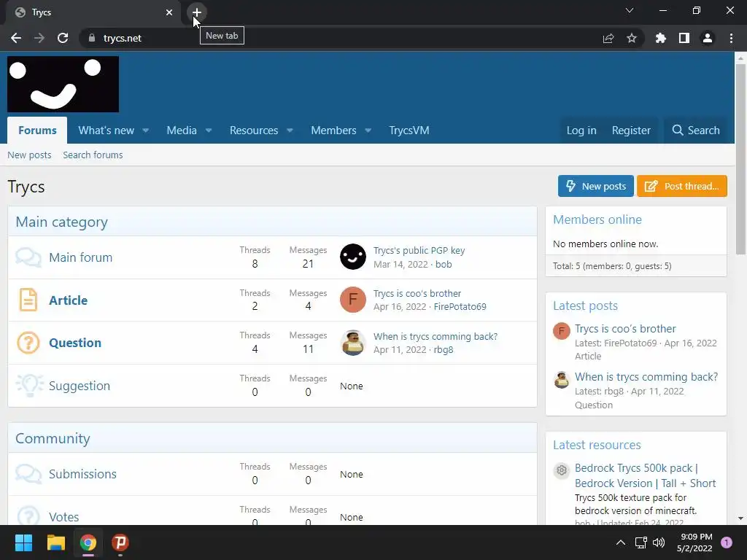Screen dimensions: 747x560
Task: Bookmark this page with the star icon
Action: click(632, 38)
